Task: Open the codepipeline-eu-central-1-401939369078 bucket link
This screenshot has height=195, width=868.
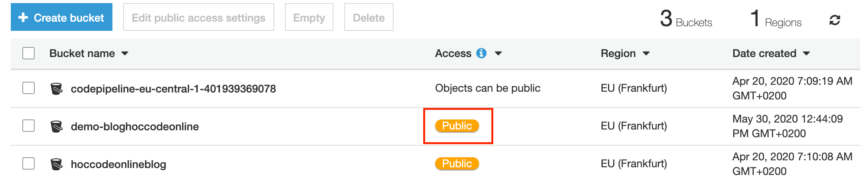Action: (173, 89)
